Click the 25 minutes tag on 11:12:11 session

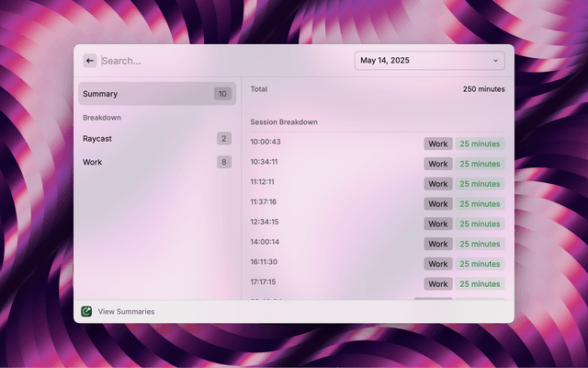pyautogui.click(x=480, y=184)
